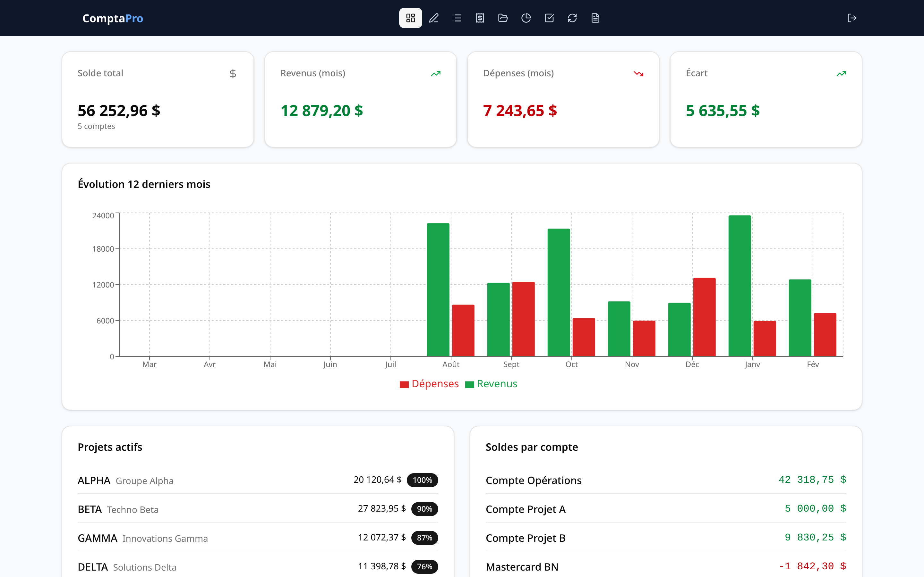The width and height of the screenshot is (924, 577).
Task: Select the ALPHA Groupe Alpha project
Action: pyautogui.click(x=126, y=480)
